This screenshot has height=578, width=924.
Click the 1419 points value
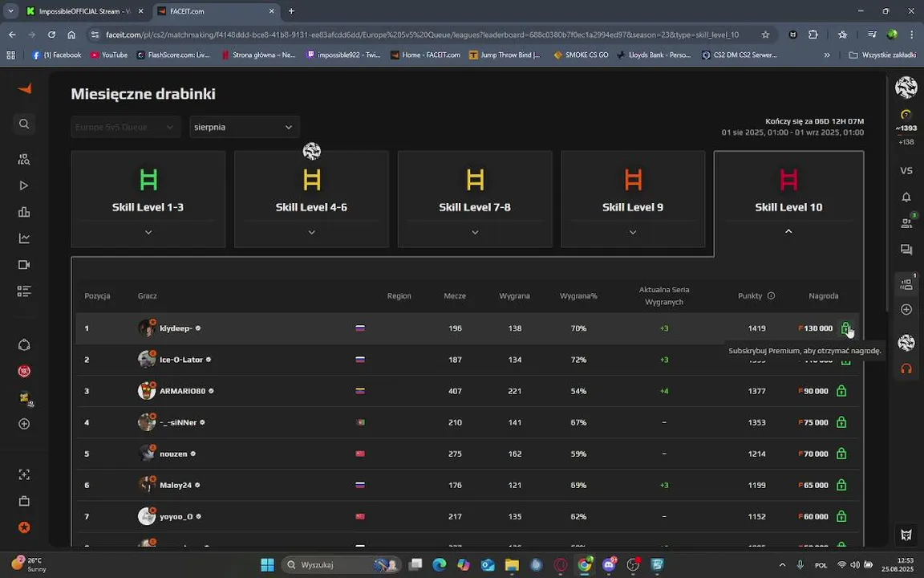pos(756,328)
